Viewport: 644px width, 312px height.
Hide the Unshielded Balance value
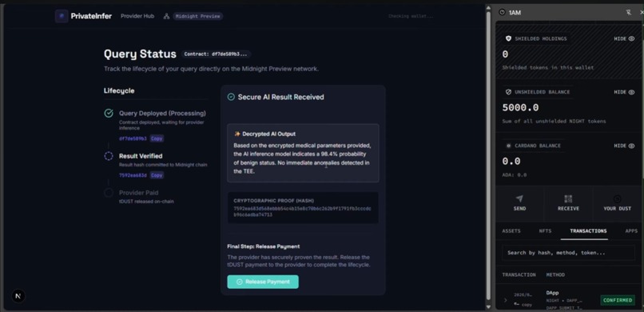(624, 92)
